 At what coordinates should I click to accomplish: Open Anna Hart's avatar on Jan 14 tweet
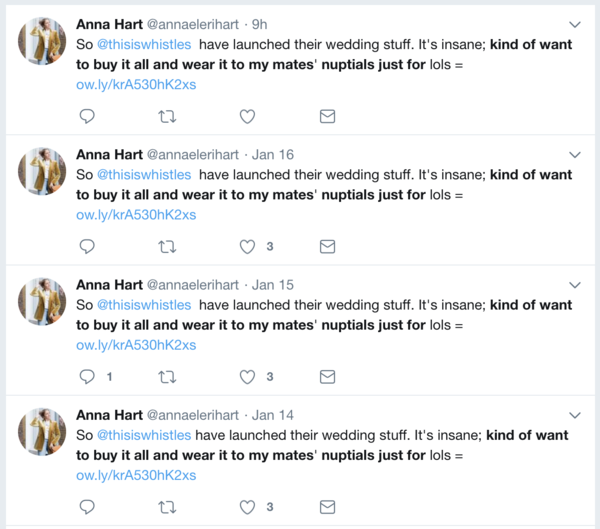click(42, 430)
